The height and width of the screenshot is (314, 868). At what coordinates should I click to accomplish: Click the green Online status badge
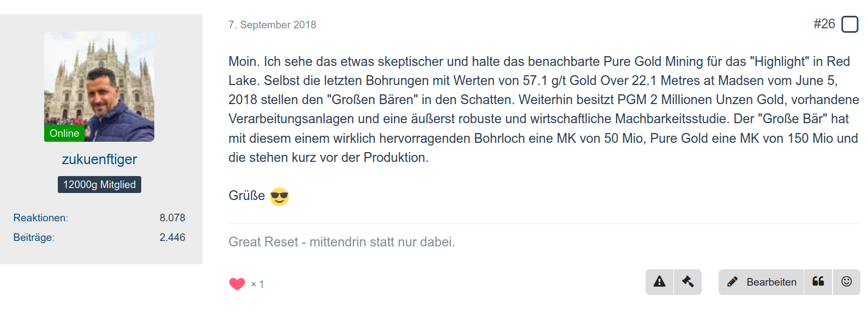(x=64, y=134)
